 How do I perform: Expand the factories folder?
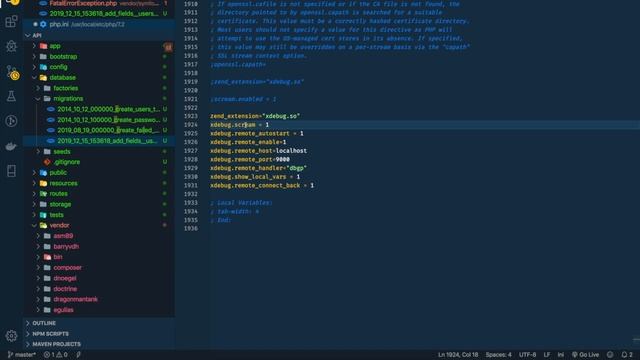click(x=99, y=88)
